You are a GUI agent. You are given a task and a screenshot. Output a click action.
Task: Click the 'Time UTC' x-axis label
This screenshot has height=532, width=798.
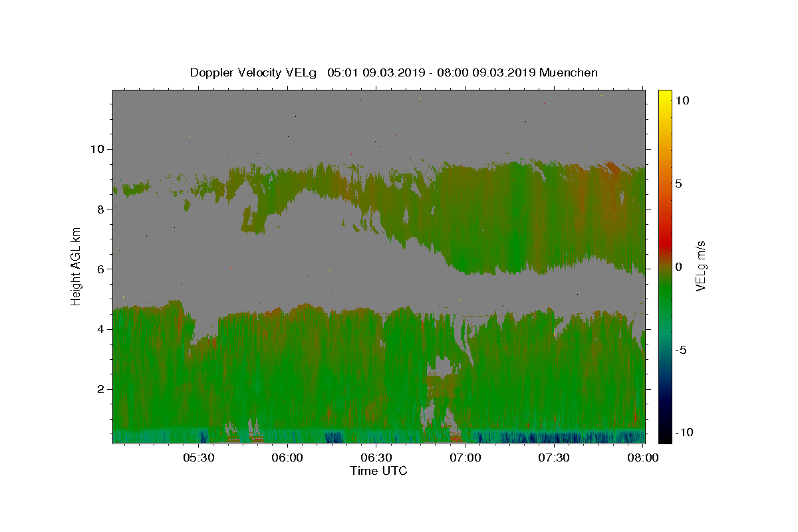[x=378, y=471]
